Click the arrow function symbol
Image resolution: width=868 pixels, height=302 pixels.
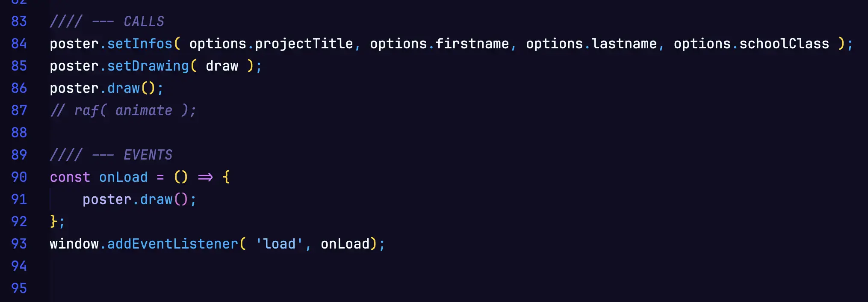(205, 177)
